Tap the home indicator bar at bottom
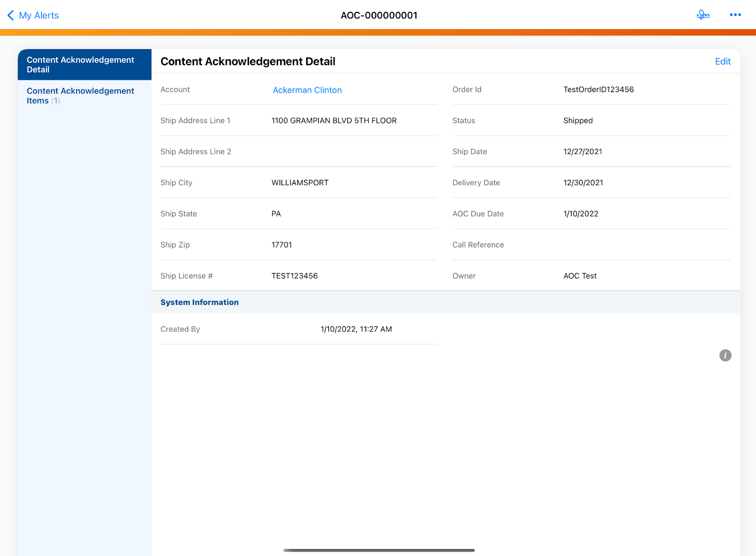The width and height of the screenshot is (756, 556). (378, 550)
